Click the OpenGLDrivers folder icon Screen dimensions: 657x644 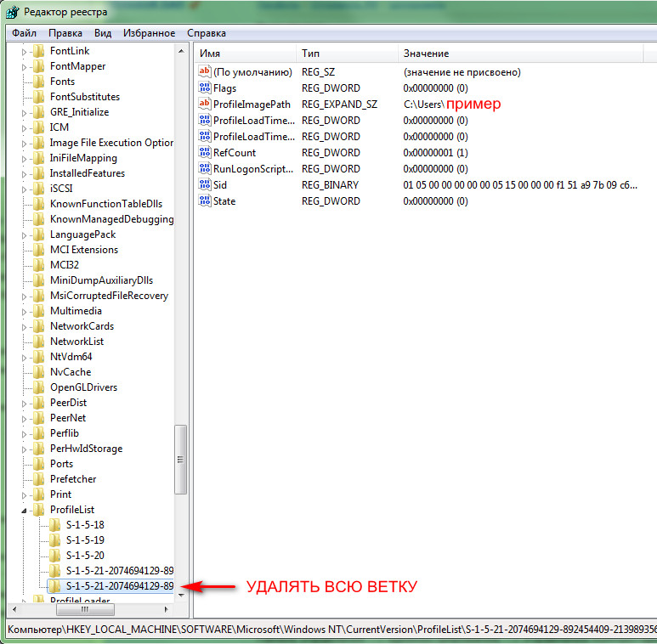[38, 387]
